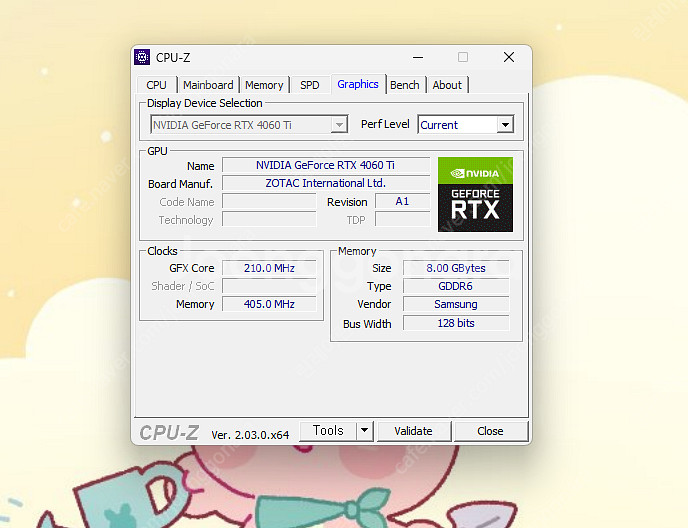Click the Bus Width label
The width and height of the screenshot is (688, 528).
click(367, 324)
